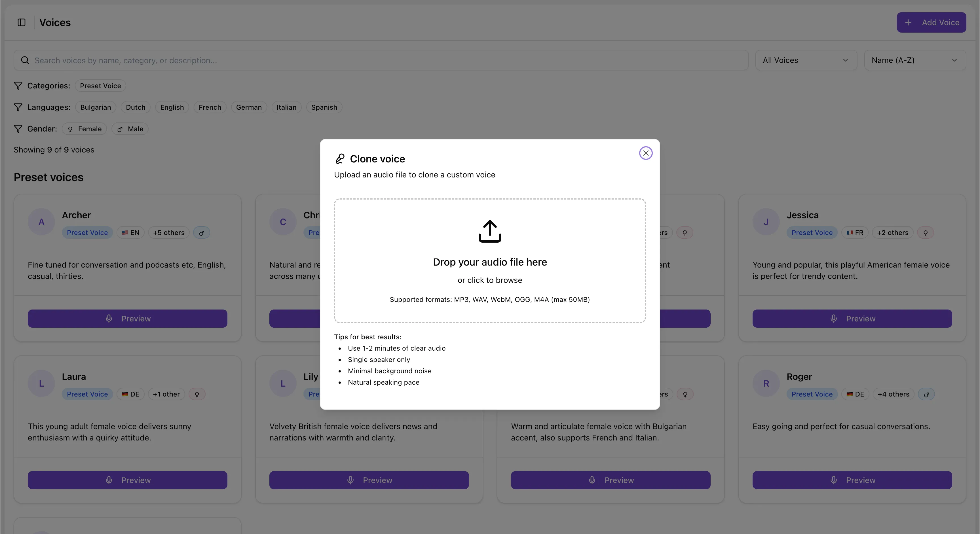Click Lily's avatar circle
This screenshot has height=534, width=980.
(x=283, y=383)
